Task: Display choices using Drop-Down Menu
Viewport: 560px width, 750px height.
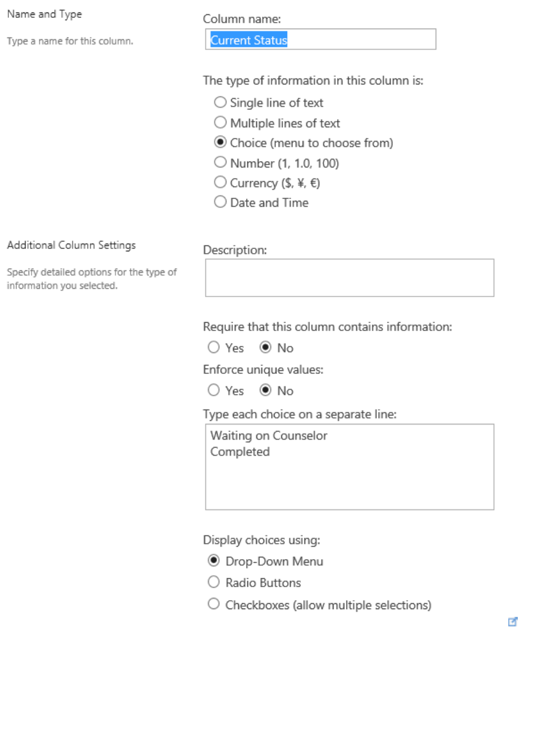Action: click(x=214, y=560)
